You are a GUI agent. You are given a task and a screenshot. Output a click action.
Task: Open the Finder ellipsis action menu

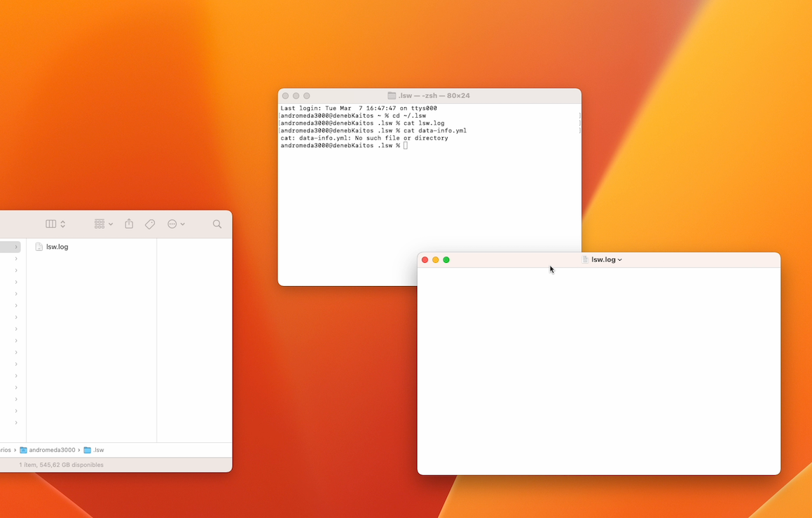coord(176,224)
